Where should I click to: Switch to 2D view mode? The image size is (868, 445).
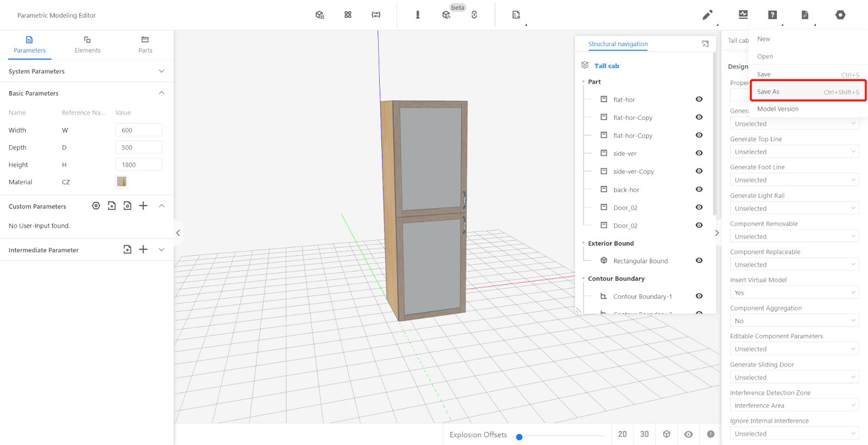[622, 434]
